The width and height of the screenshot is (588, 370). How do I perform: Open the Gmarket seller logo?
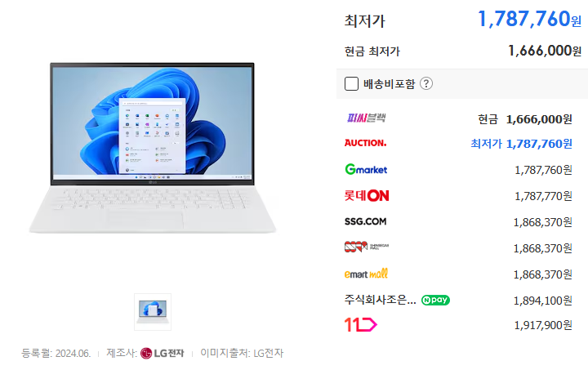coord(366,169)
